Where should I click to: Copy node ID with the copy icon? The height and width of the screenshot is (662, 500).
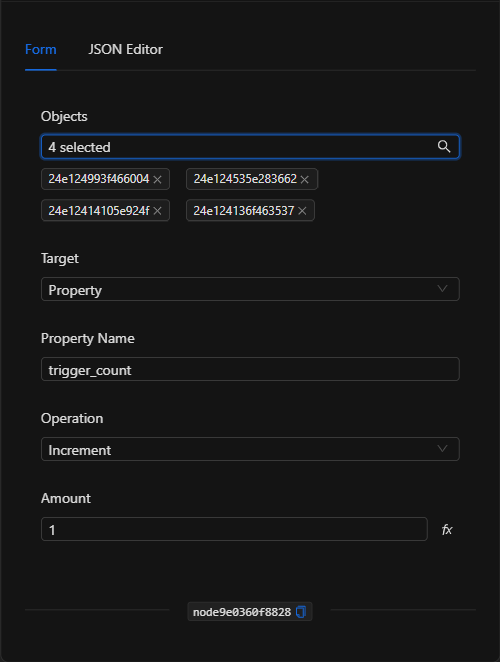[x=301, y=612]
